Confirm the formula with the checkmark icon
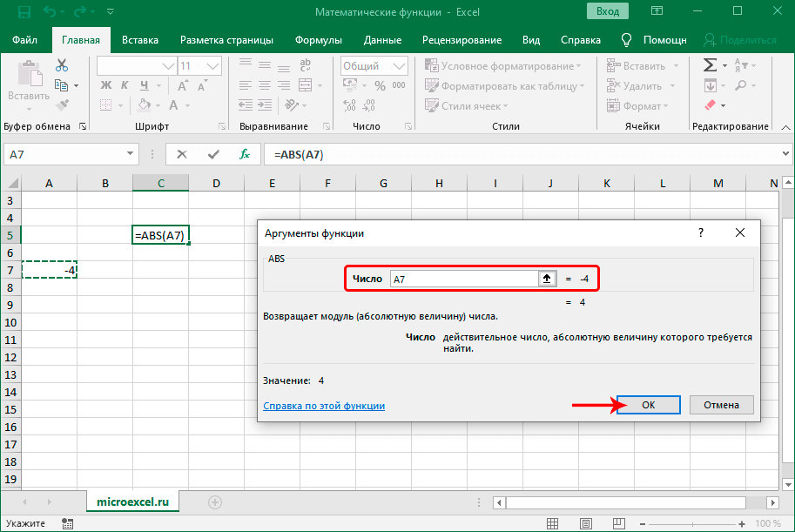Screen dimensions: 795x532 point(213,154)
